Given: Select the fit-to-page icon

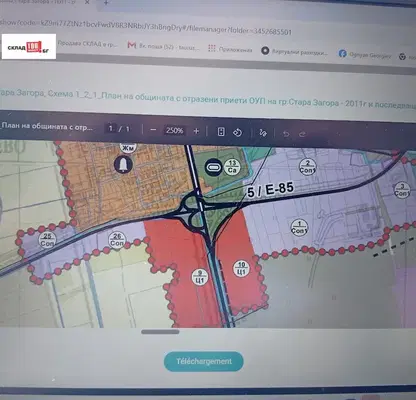Looking at the screenshot, I should click(221, 132).
